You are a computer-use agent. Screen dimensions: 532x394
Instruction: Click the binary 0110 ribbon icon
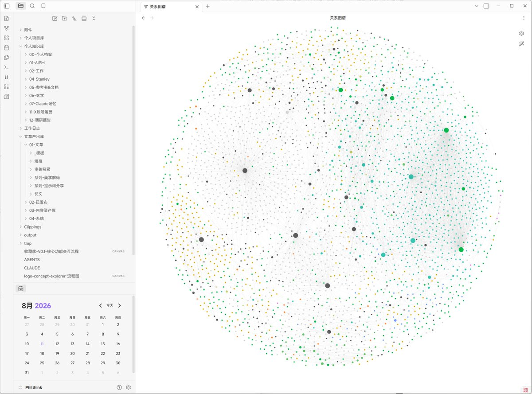click(x=6, y=77)
